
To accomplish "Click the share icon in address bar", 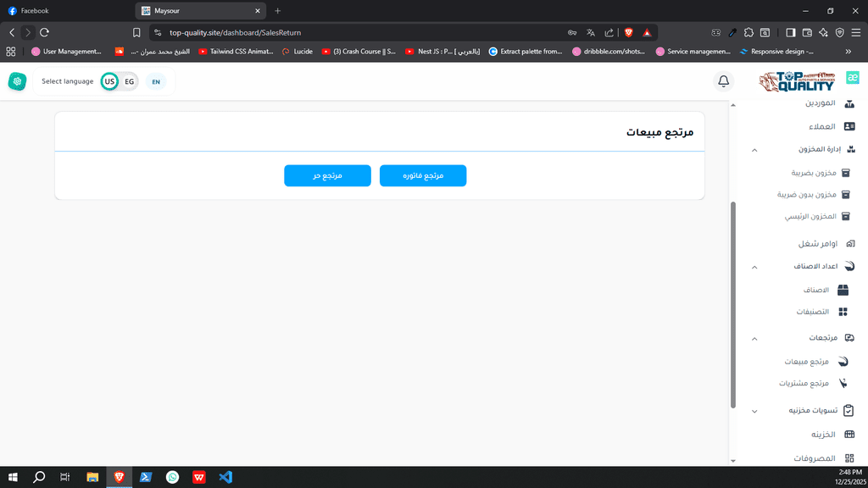I will point(609,33).
